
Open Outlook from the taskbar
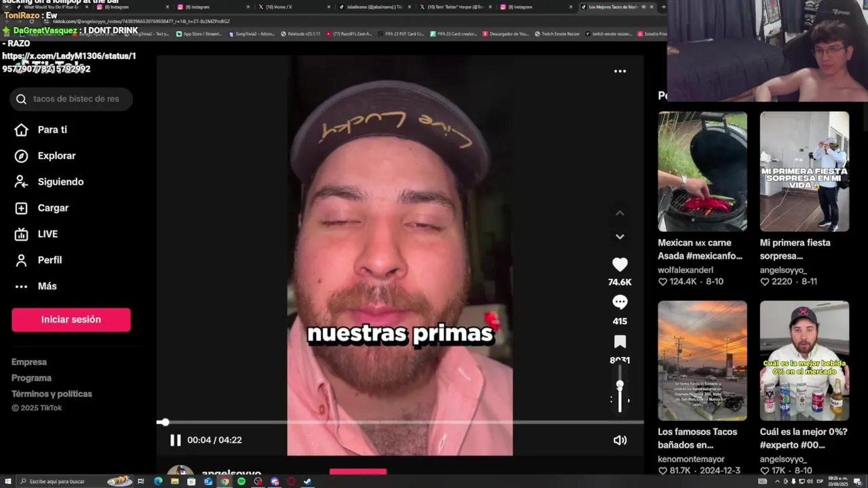[208, 481]
